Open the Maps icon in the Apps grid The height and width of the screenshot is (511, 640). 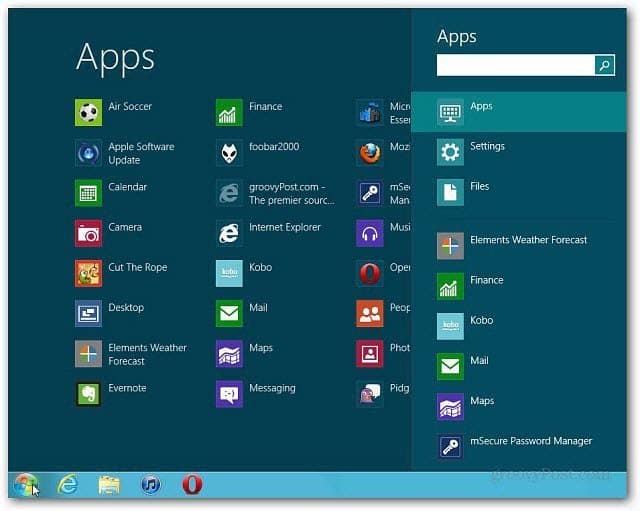coord(229,354)
